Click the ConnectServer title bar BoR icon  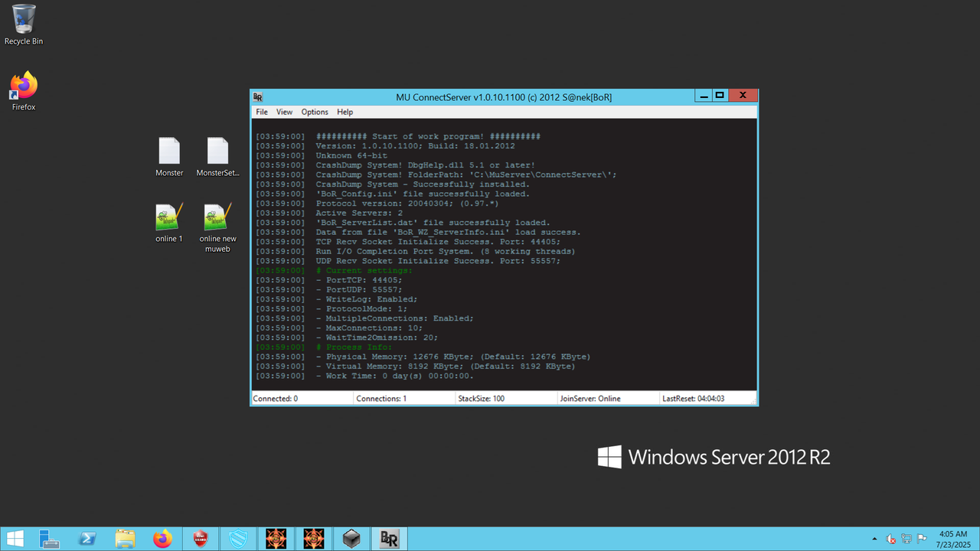click(x=258, y=97)
